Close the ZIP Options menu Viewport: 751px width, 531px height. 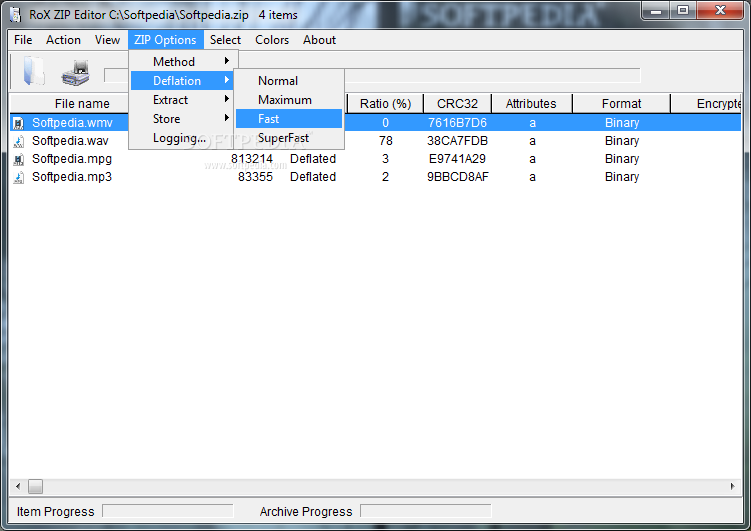pyautogui.click(x=165, y=40)
